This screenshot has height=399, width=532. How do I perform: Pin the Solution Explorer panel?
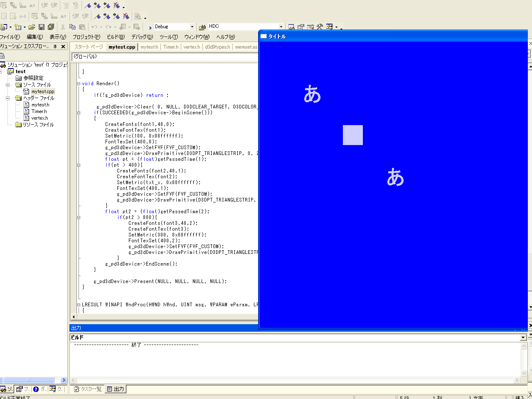point(55,47)
